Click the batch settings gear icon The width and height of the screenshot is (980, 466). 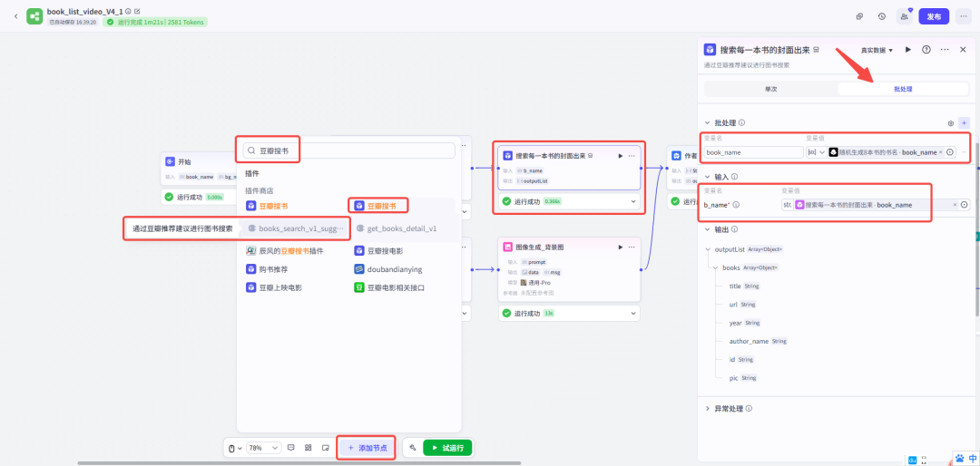coord(950,123)
